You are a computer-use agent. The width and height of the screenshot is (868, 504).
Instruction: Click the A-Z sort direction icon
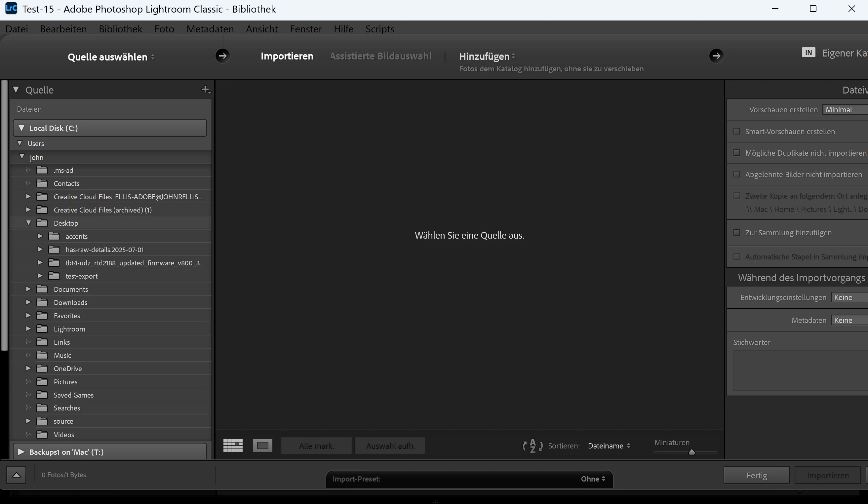(533, 446)
